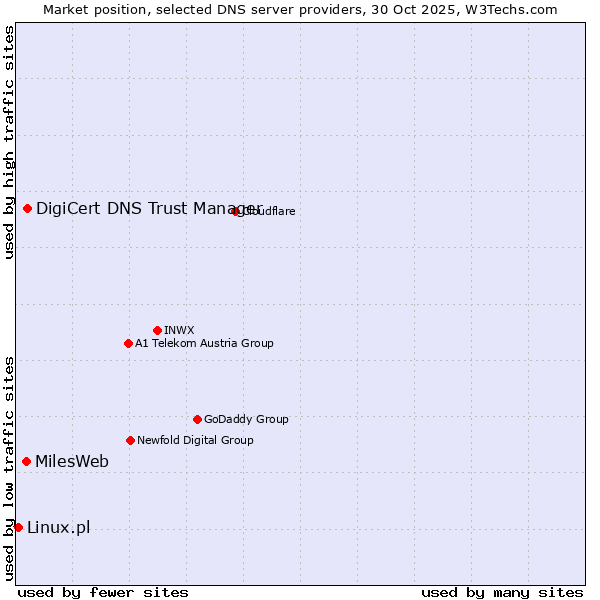The height and width of the screenshot is (600, 600).
Task: Click the GoDaddy Group text label
Action: tap(246, 419)
